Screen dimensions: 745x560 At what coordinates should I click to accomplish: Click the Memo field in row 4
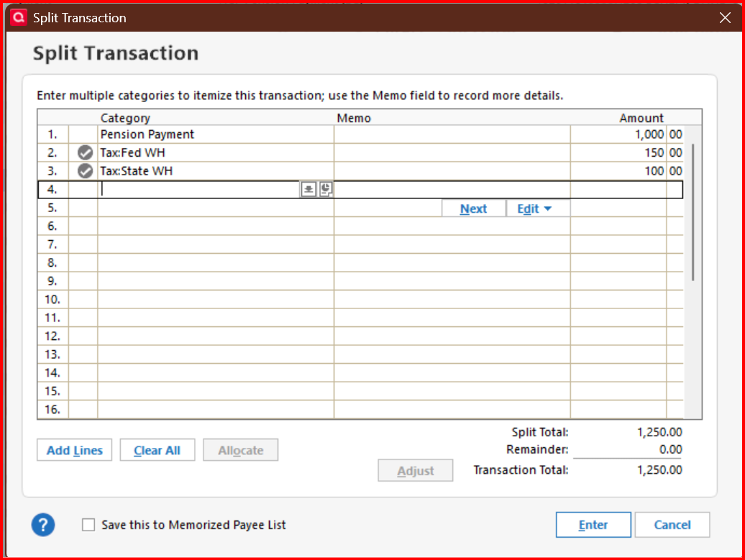pyautogui.click(x=452, y=190)
